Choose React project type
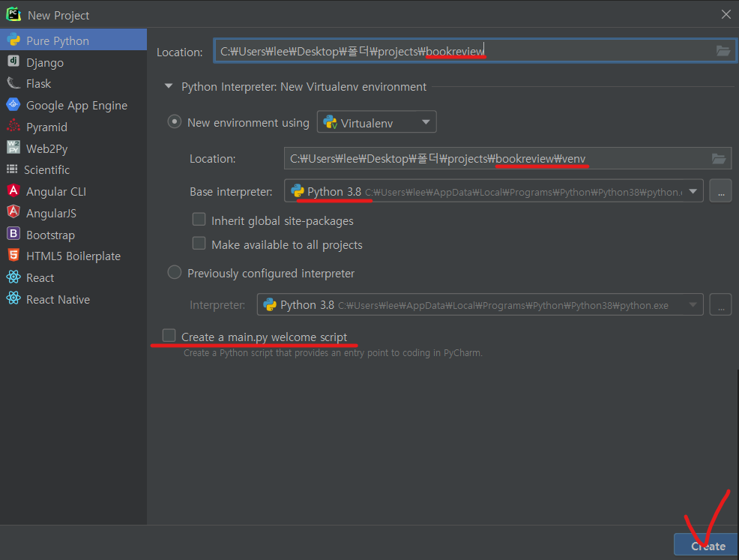Viewport: 739px width, 560px height. tap(73, 277)
